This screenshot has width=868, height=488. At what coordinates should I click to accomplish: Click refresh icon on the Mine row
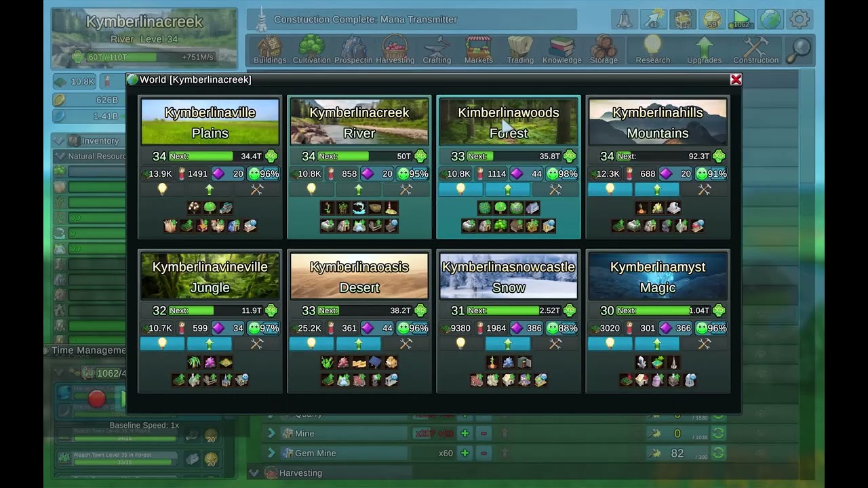717,433
